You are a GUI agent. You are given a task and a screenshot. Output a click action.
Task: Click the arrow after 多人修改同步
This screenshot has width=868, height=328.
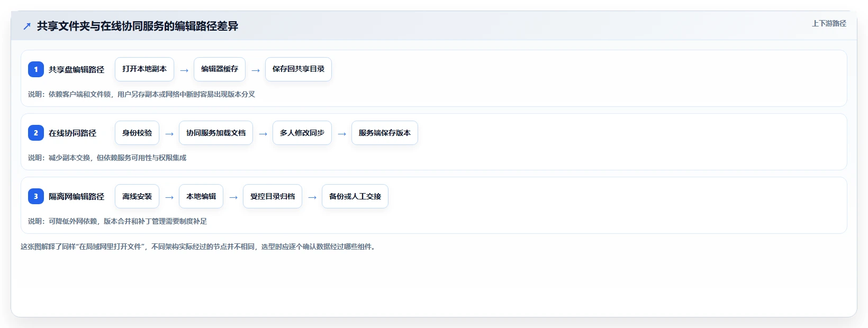[x=342, y=134]
